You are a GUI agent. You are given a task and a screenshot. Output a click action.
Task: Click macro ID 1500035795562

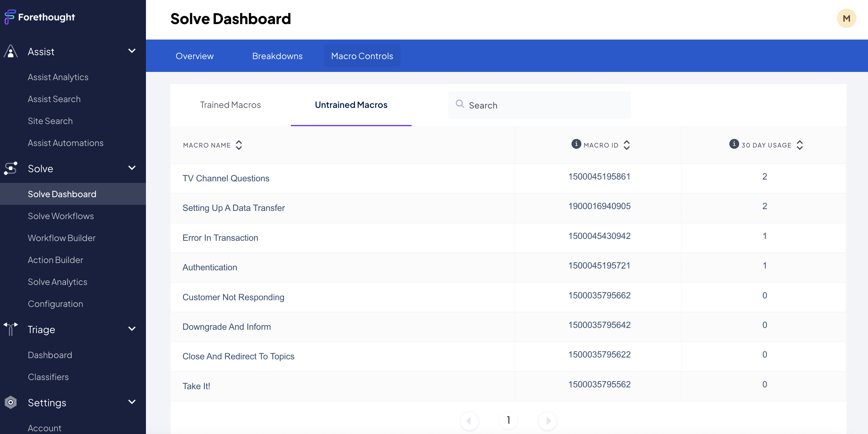pyautogui.click(x=599, y=384)
